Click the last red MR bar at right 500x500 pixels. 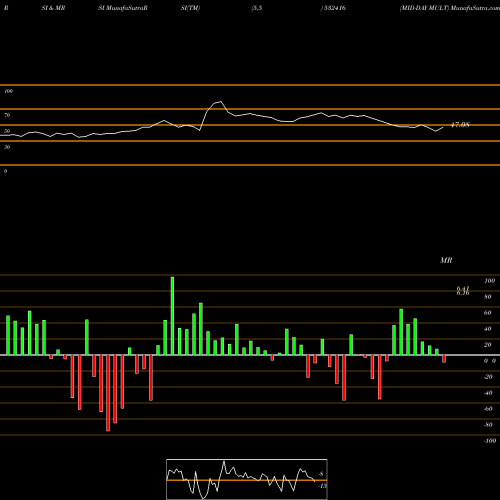pos(444,359)
